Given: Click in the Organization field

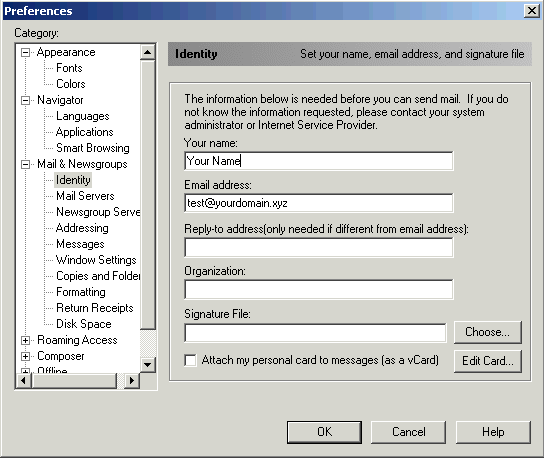Looking at the screenshot, I should pos(318,289).
